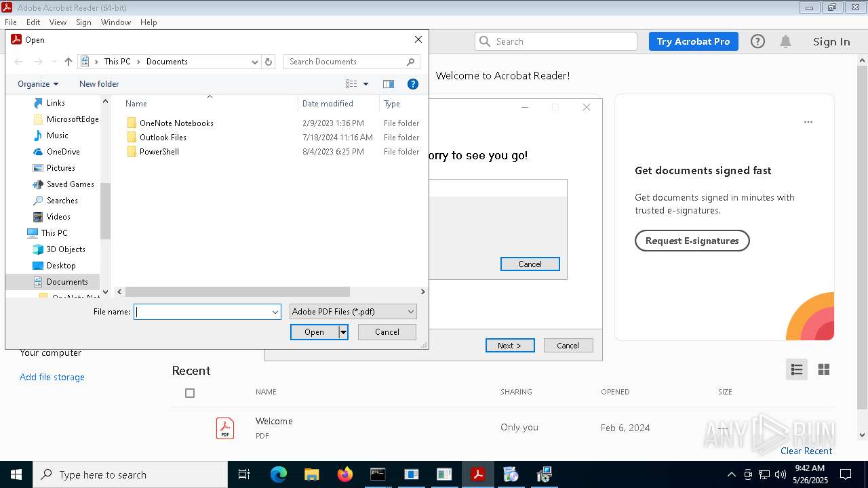The width and height of the screenshot is (868, 488).
Task: Refresh the Documents folder listing
Action: 269,62
